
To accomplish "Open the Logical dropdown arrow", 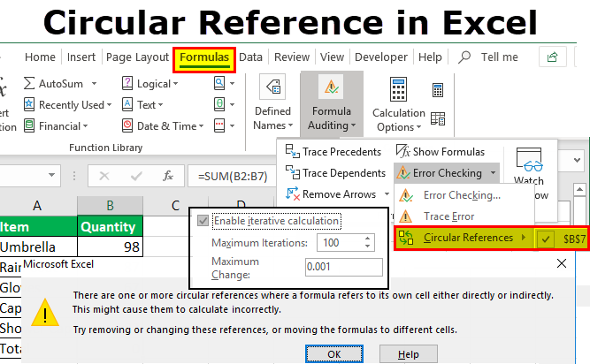I will [x=175, y=84].
